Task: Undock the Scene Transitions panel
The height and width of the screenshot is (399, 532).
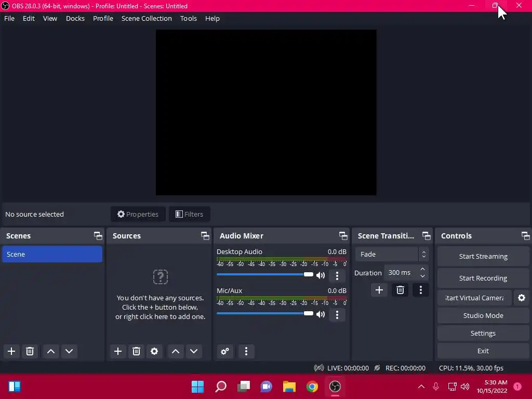Action: tap(427, 236)
